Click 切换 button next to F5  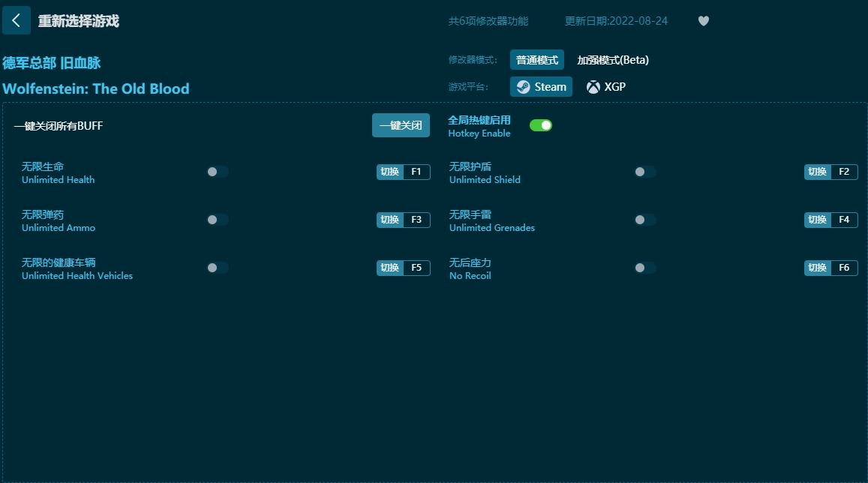(390, 268)
